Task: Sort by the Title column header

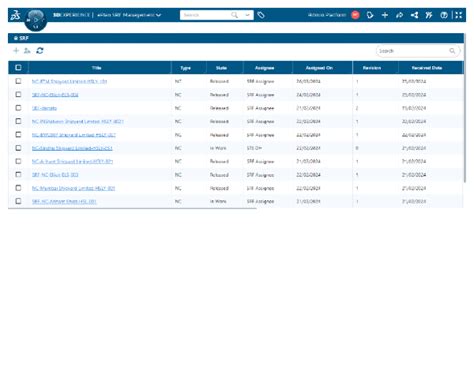Action: (x=97, y=68)
